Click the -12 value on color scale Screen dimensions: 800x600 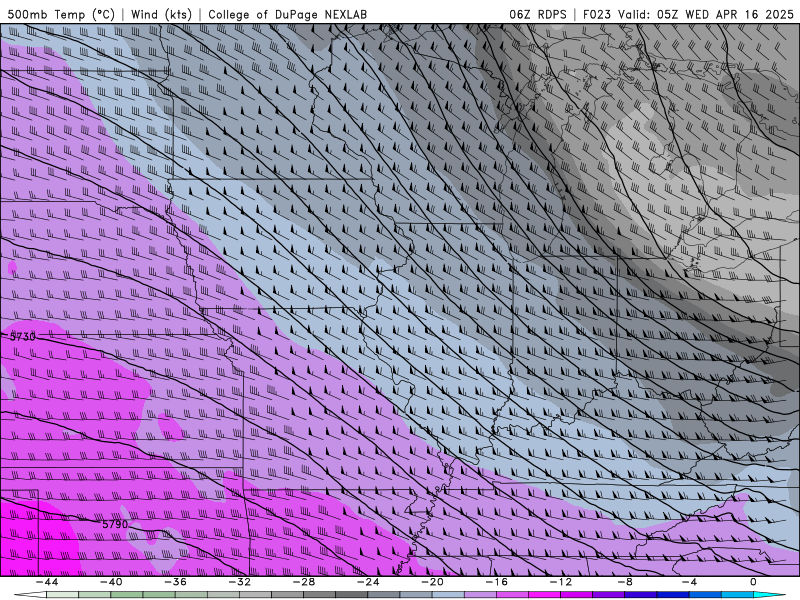(x=561, y=582)
